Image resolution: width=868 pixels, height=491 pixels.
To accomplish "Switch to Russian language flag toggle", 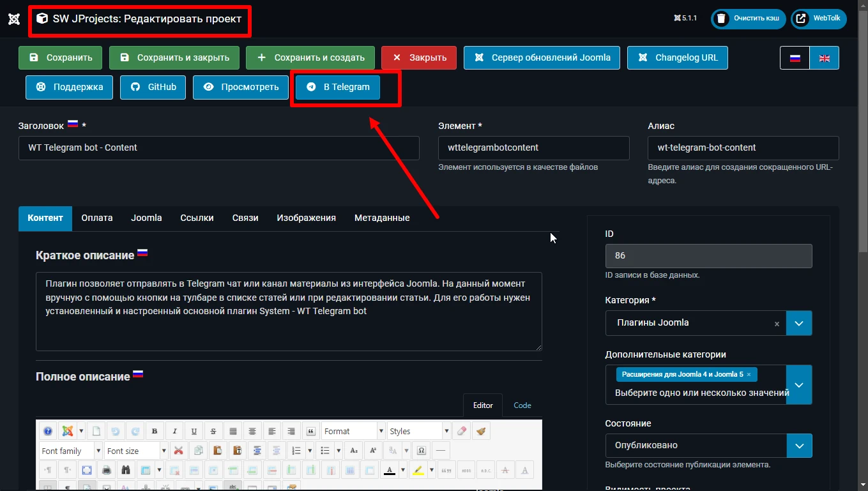I will point(795,57).
